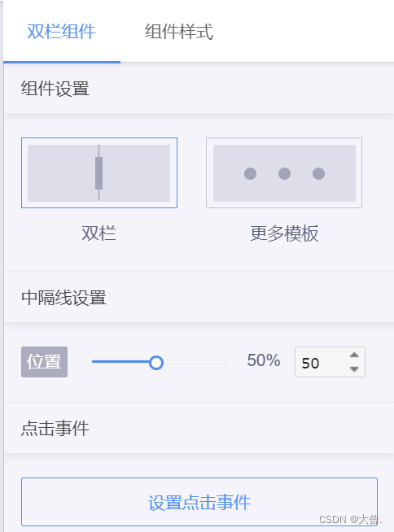Switch to the 双栏组件 tab
Viewport: 394px width, 532px height.
(62, 32)
